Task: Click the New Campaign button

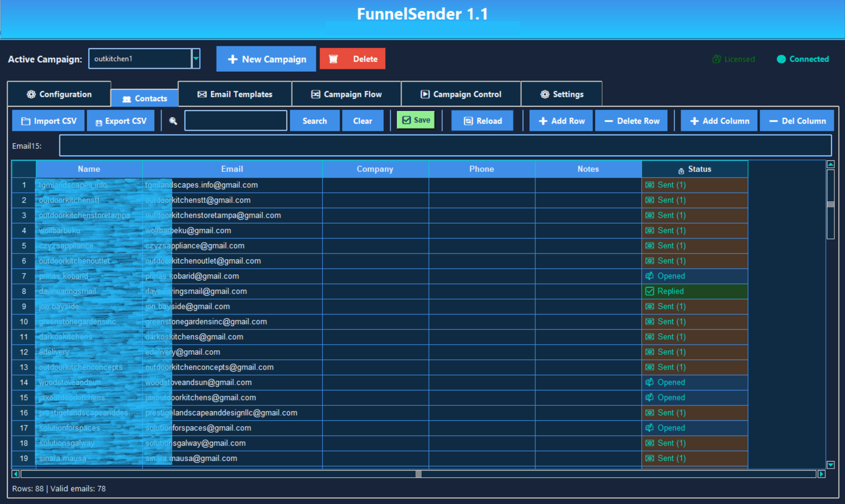Action: (266, 59)
